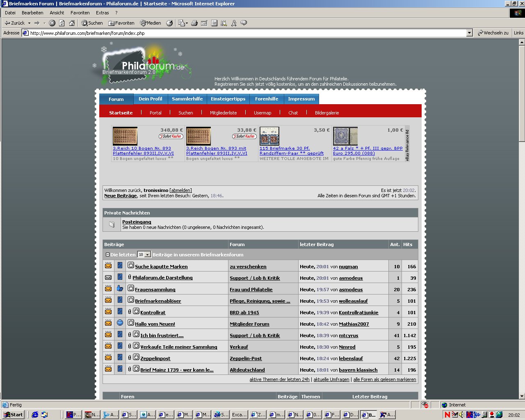Open the Favoriten toolbar button

click(121, 23)
